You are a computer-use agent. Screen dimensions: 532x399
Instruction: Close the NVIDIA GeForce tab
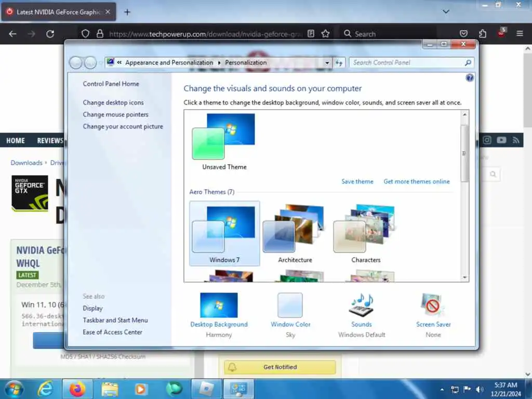[x=108, y=12]
